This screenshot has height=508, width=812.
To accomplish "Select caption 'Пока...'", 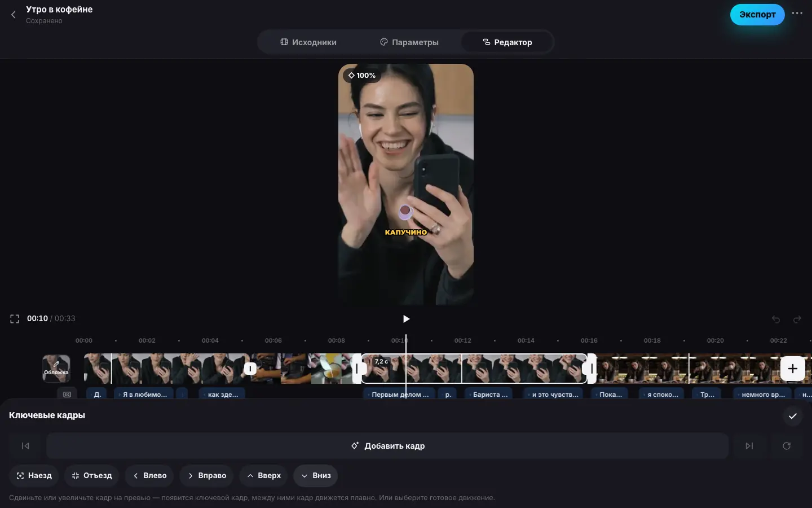I will pos(610,395).
